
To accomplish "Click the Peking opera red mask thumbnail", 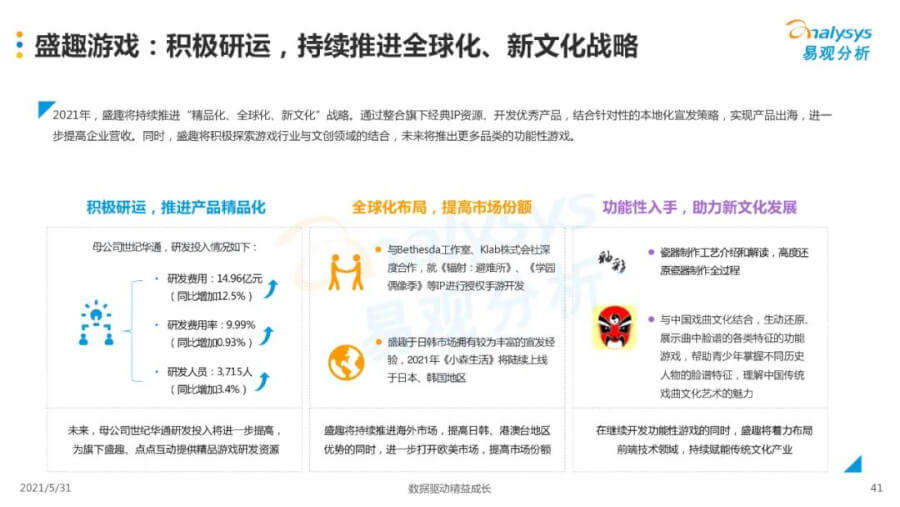I will [614, 327].
